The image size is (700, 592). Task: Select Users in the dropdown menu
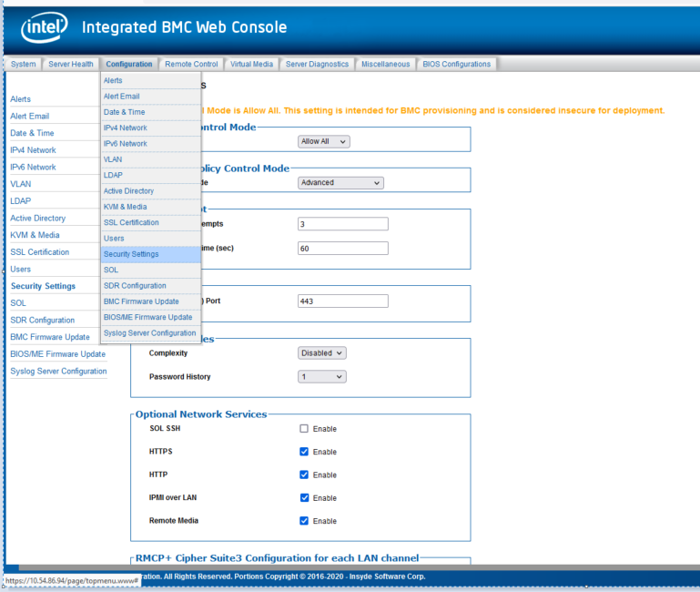tap(151, 239)
